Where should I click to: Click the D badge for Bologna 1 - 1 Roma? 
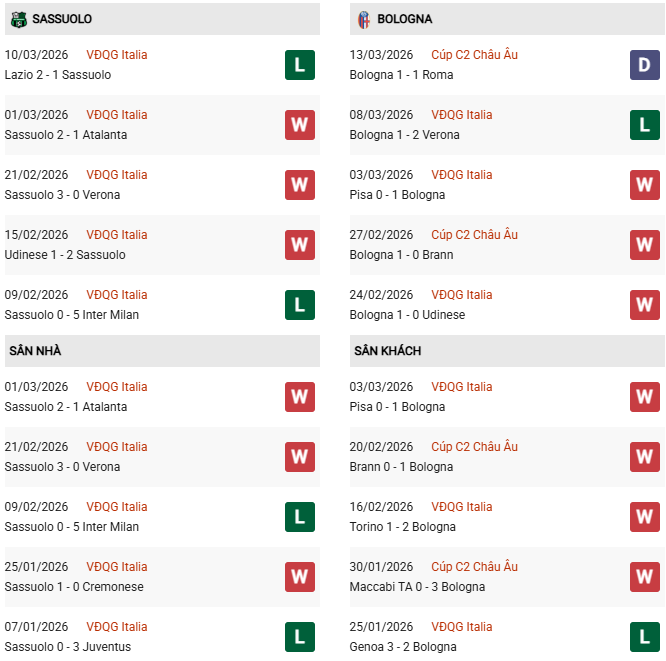pos(644,65)
